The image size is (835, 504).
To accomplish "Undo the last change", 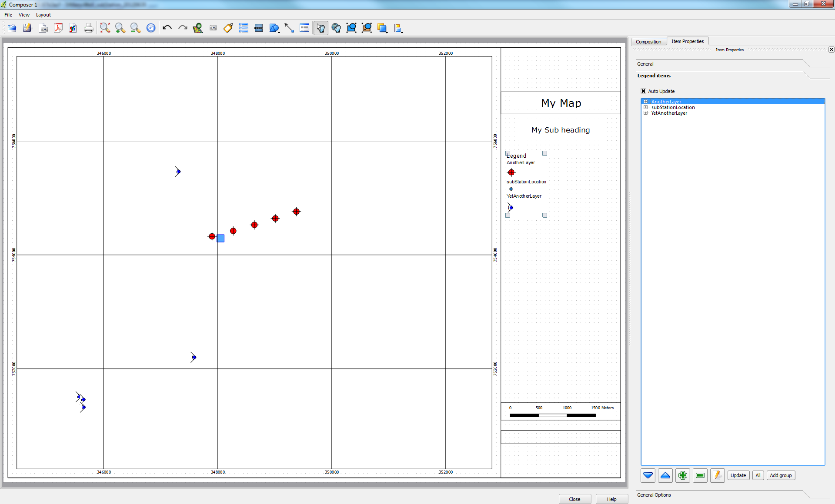I will [x=167, y=28].
